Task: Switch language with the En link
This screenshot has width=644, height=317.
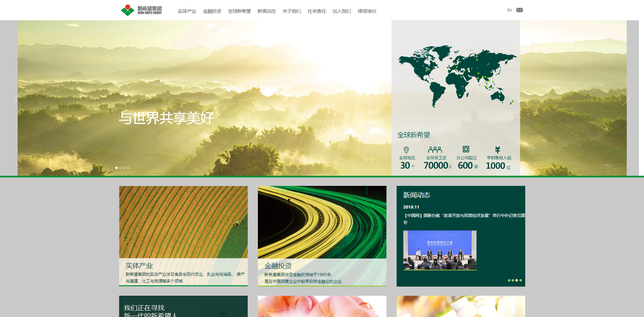Action: (x=509, y=10)
